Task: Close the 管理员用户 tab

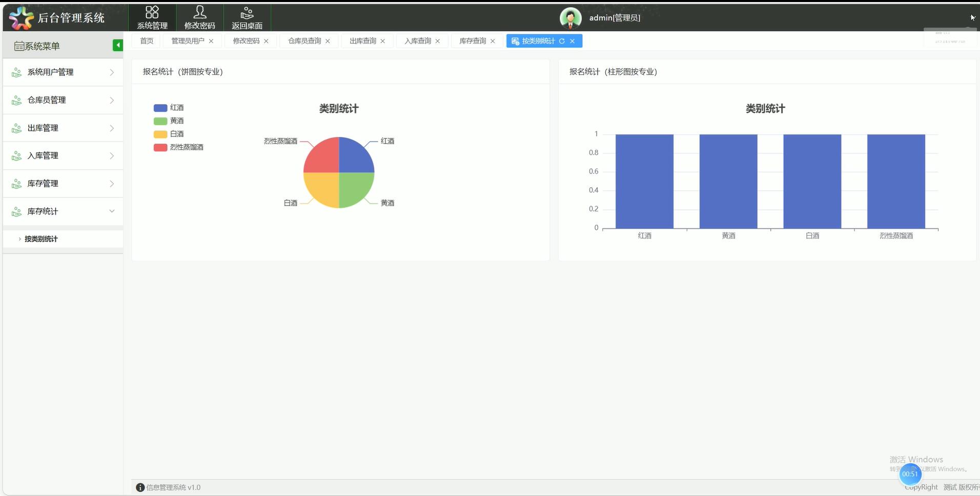Action: (211, 41)
